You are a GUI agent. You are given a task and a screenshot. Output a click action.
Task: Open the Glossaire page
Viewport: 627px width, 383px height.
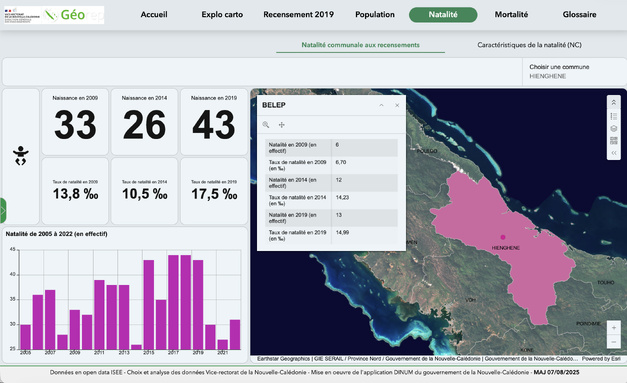(x=579, y=14)
